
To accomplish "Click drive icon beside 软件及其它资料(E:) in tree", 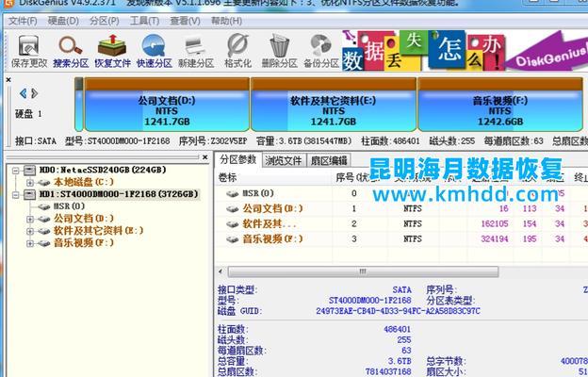I will pyautogui.click(x=44, y=231).
